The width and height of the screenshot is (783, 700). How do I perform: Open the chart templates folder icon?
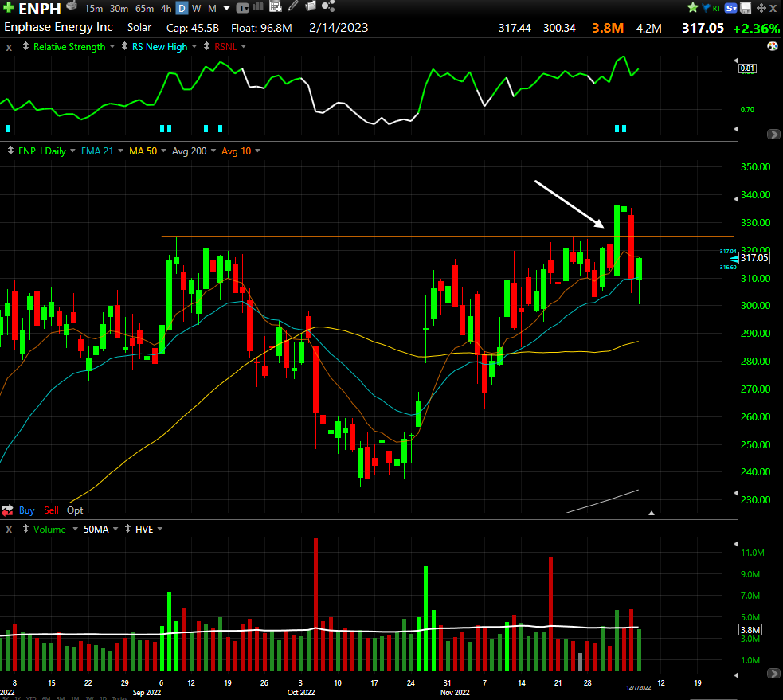click(x=311, y=6)
